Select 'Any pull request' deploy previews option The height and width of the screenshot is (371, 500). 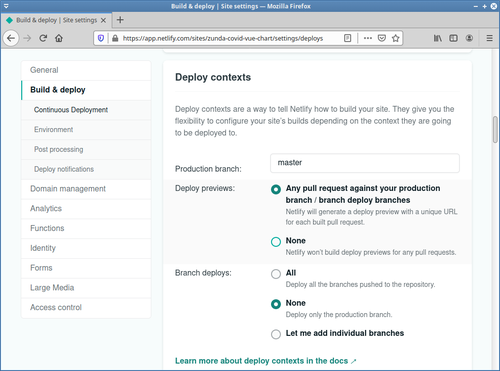(276, 189)
